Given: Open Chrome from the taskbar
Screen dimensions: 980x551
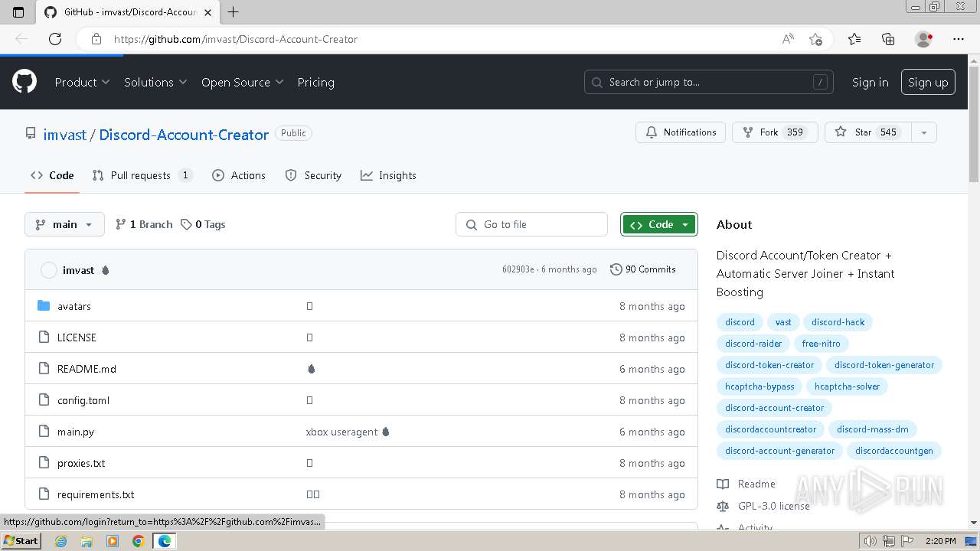Looking at the screenshot, I should click(138, 541).
